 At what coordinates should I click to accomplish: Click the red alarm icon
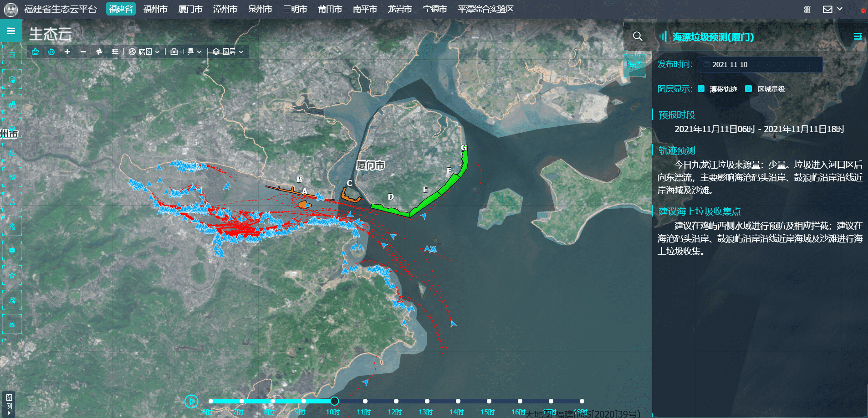pyautogui.click(x=863, y=10)
